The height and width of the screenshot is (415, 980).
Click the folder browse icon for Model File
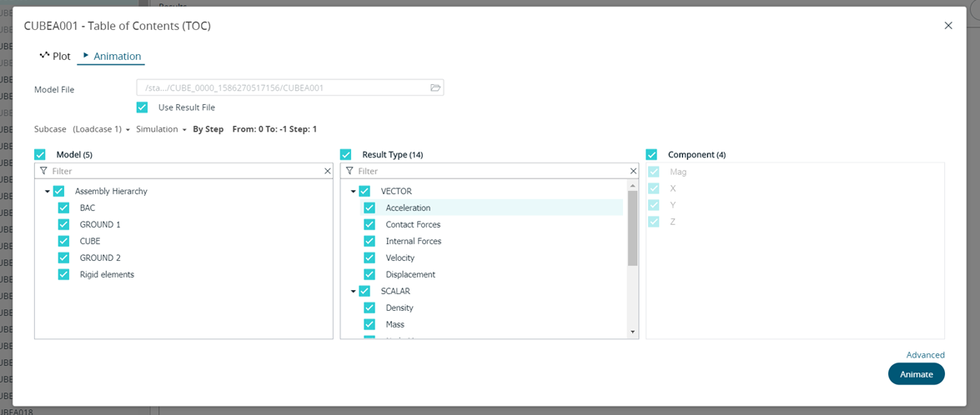435,87
